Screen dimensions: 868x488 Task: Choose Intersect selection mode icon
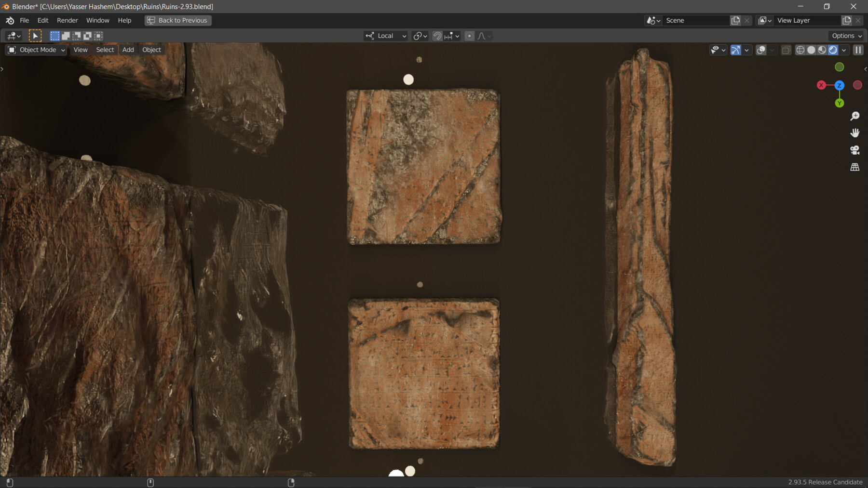98,36
